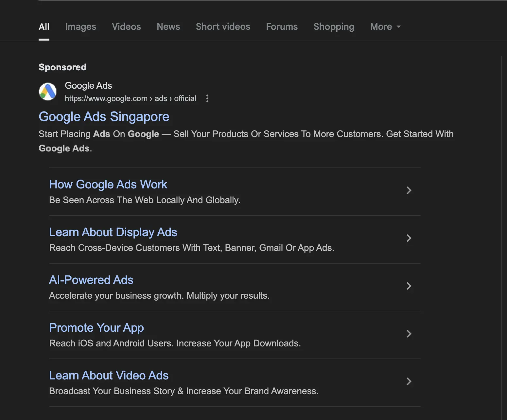The image size is (507, 420).
Task: Open the Promote Your App link
Action: 96,328
